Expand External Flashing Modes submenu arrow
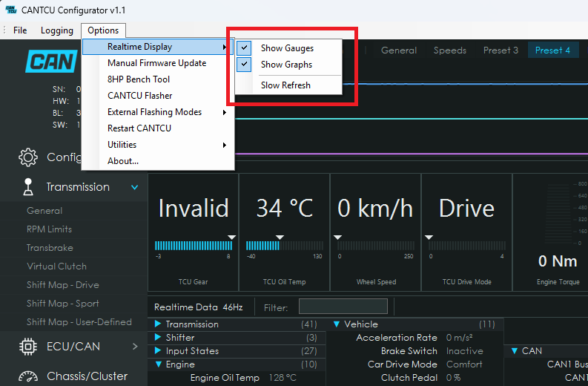Image resolution: width=588 pixels, height=386 pixels. click(x=225, y=112)
